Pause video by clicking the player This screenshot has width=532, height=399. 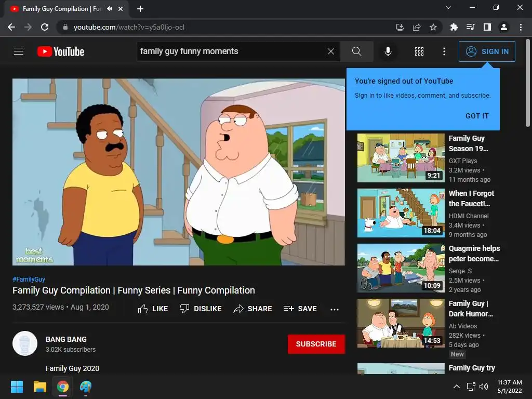click(179, 172)
